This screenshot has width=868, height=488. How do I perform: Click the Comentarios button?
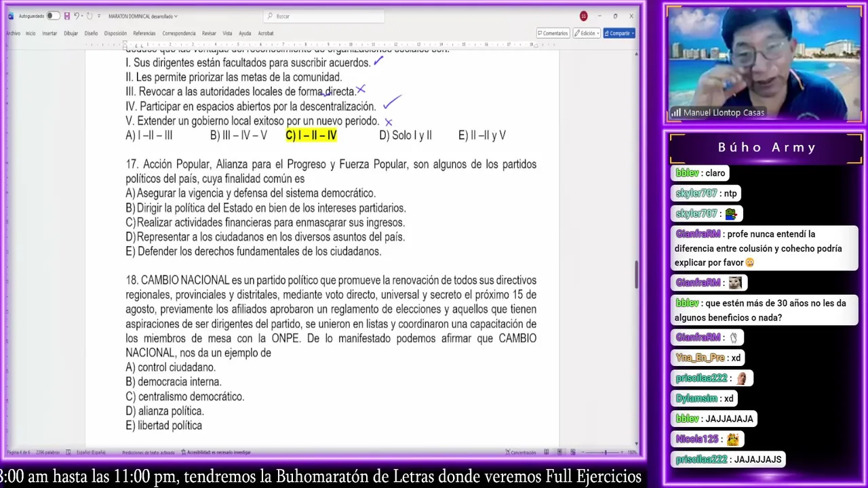(553, 33)
